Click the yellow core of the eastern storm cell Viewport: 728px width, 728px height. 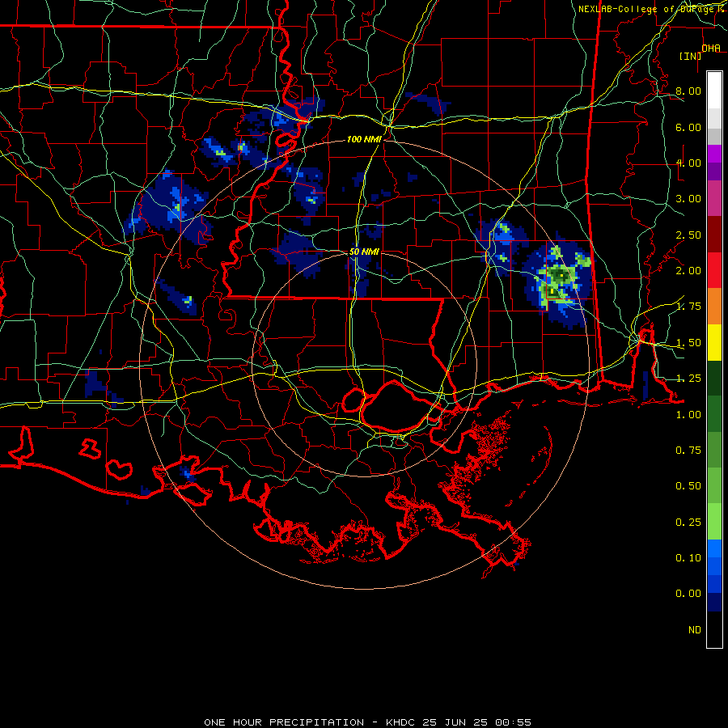pyautogui.click(x=561, y=275)
